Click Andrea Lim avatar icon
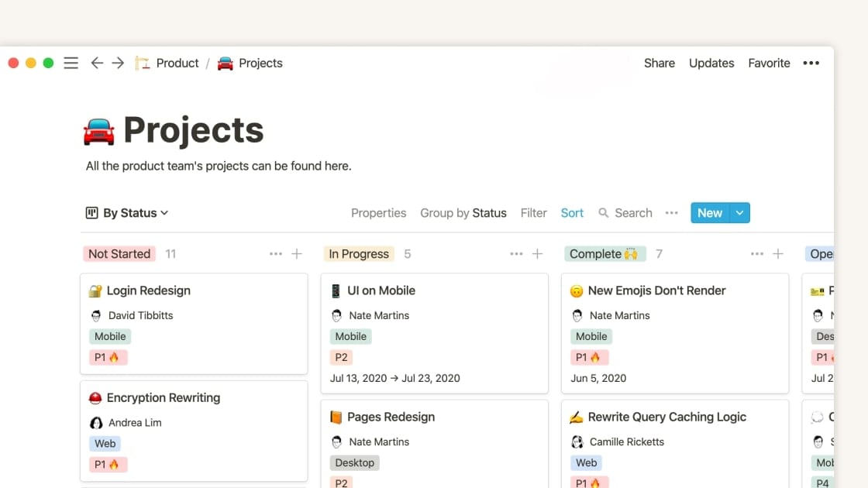The height and width of the screenshot is (488, 868). (96, 423)
